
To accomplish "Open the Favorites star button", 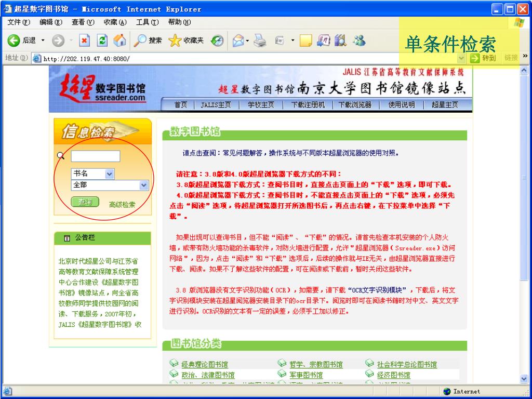I will [x=186, y=41].
